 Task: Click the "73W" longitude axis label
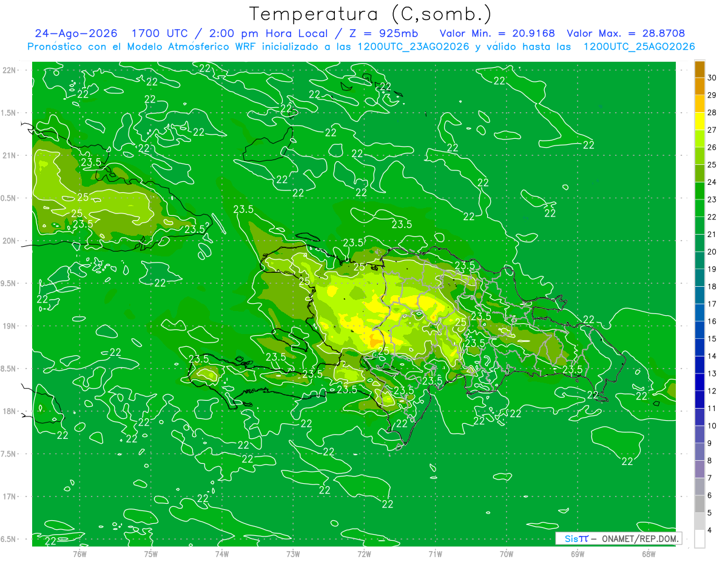tap(293, 554)
